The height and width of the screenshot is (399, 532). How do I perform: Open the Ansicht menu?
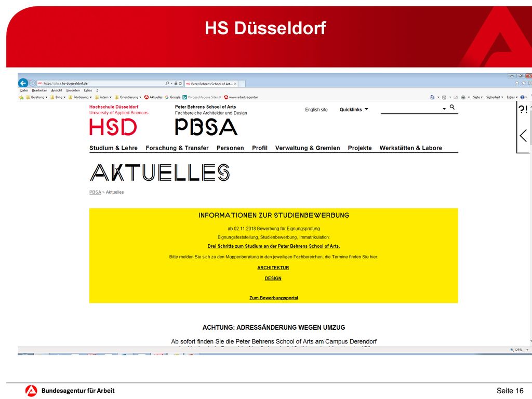[57, 90]
